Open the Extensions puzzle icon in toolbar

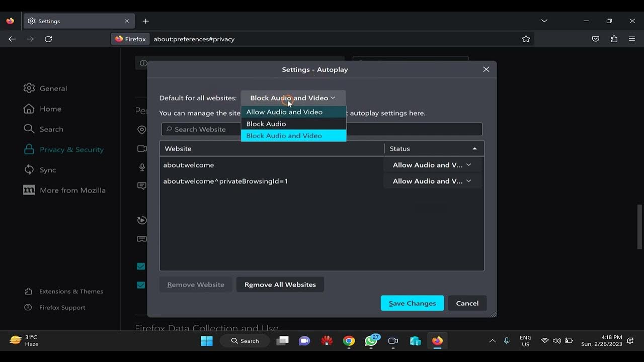pyautogui.click(x=614, y=39)
